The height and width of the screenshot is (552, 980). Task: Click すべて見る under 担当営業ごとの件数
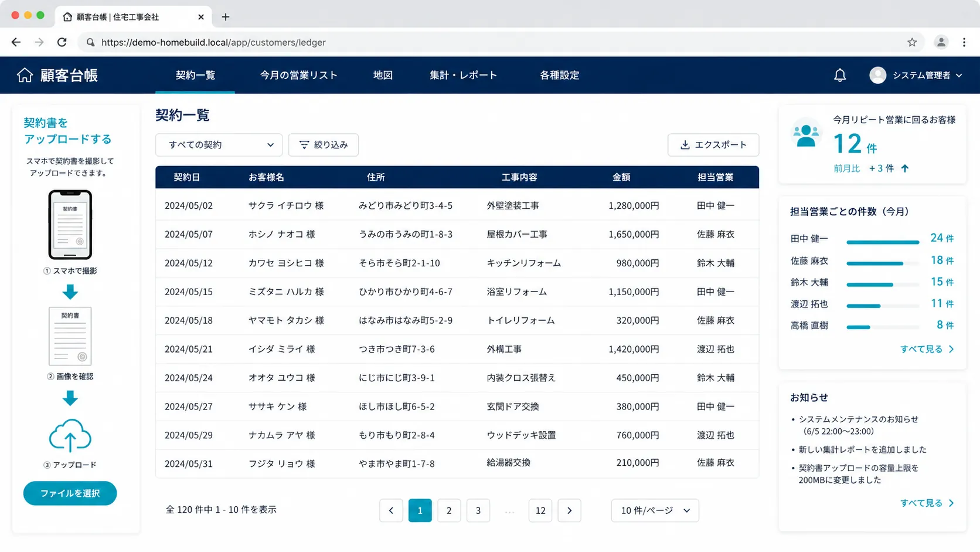[x=927, y=349]
